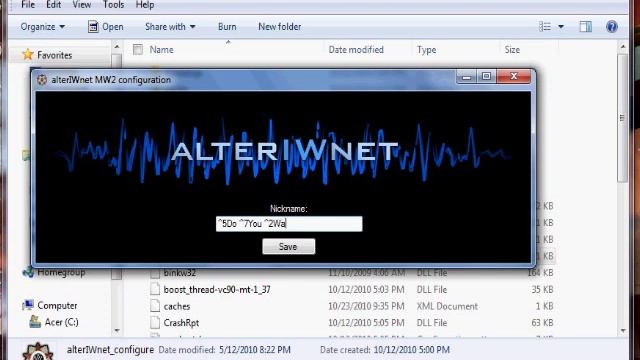
Task: Click the boost_thread file icon
Action: (155, 289)
